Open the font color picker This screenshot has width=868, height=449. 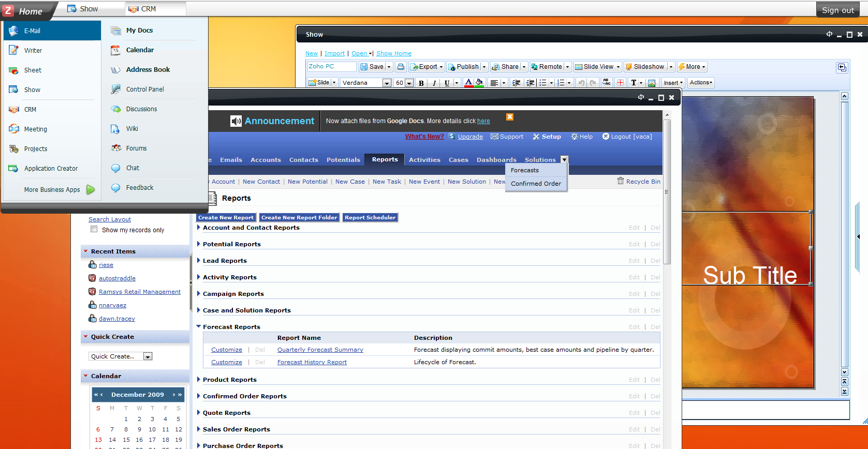coord(468,83)
